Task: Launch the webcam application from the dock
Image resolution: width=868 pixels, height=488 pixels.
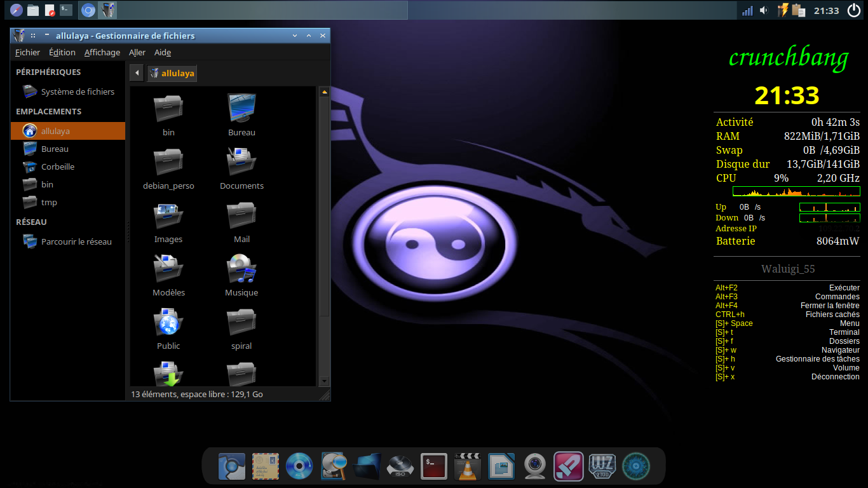Action: (x=535, y=466)
